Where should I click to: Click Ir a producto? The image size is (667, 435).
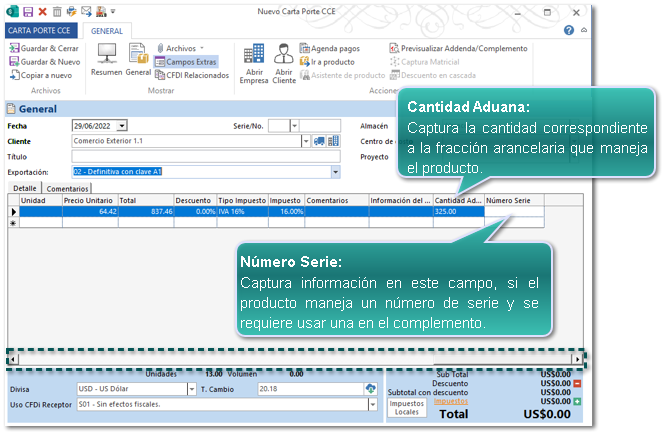click(327, 62)
